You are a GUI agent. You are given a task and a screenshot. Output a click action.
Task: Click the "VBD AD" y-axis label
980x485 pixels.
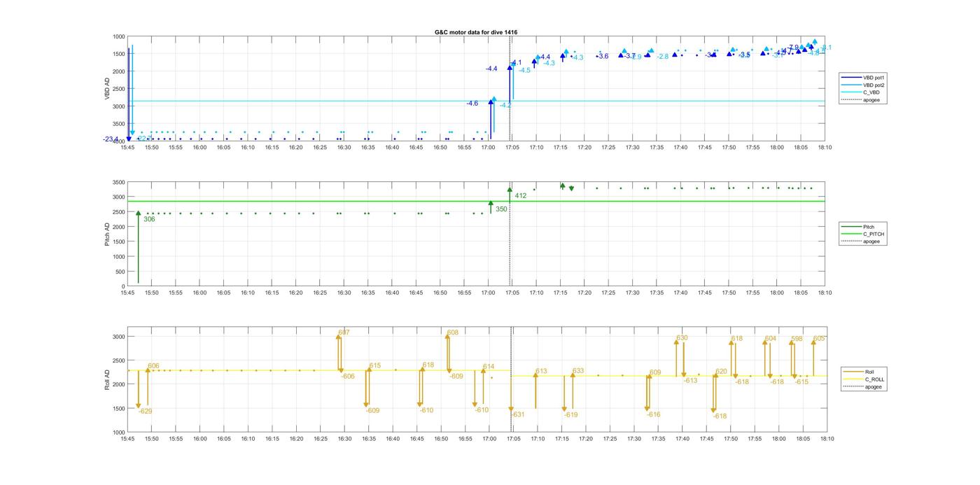coord(107,88)
